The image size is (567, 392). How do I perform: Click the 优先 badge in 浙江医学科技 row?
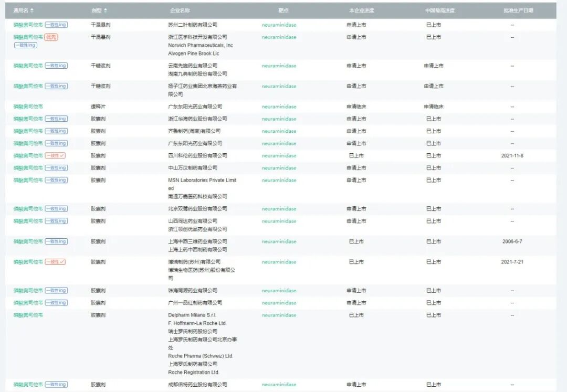[51, 37]
